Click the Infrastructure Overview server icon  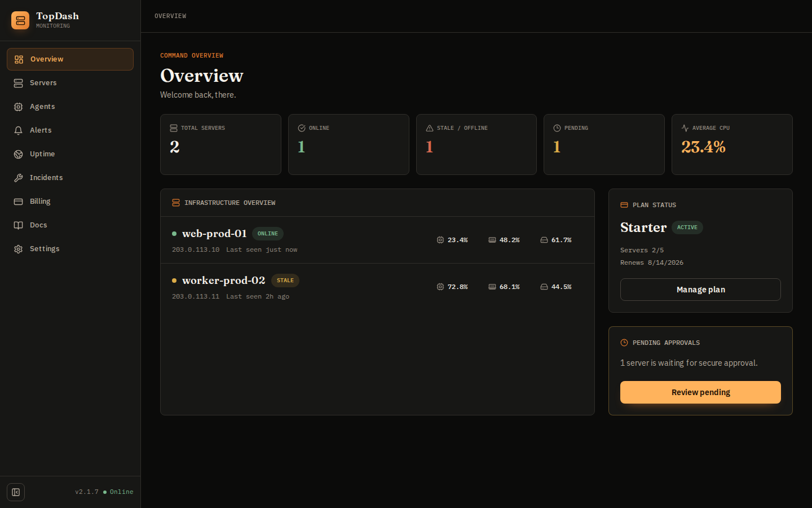[x=176, y=203]
